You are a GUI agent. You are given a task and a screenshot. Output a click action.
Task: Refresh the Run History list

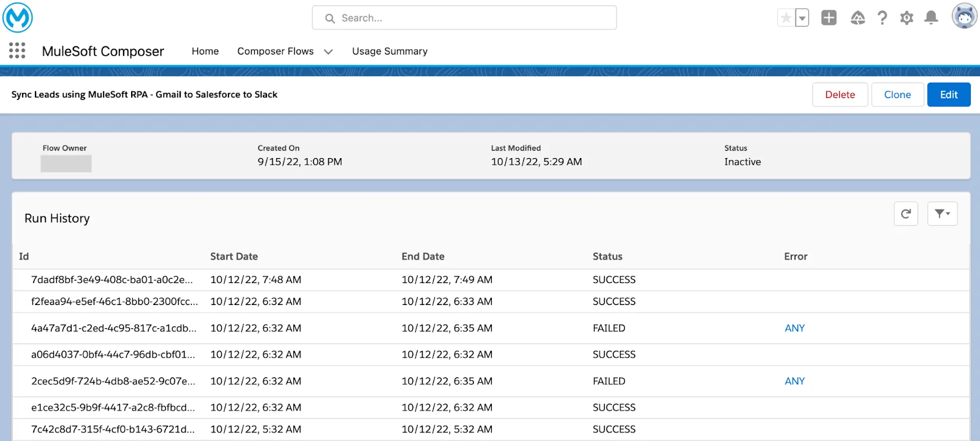(906, 214)
